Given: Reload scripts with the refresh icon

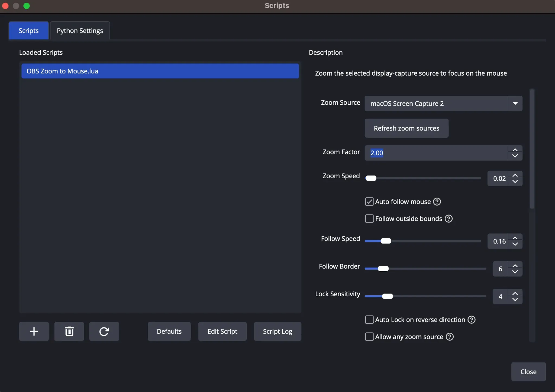Looking at the screenshot, I should coord(104,331).
